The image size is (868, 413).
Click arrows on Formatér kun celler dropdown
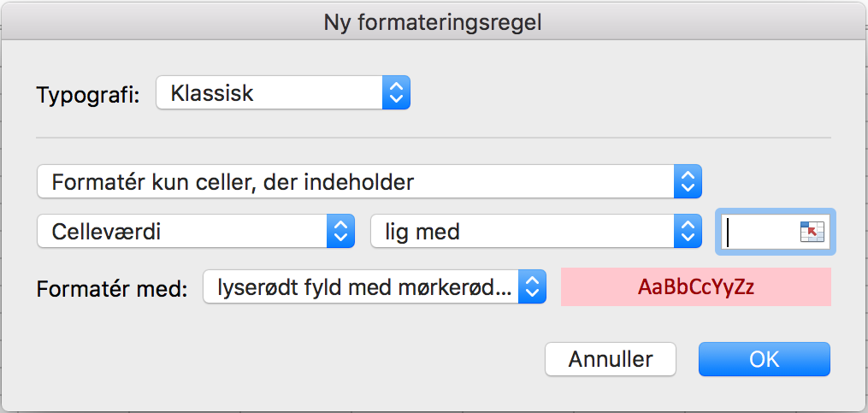pyautogui.click(x=688, y=181)
